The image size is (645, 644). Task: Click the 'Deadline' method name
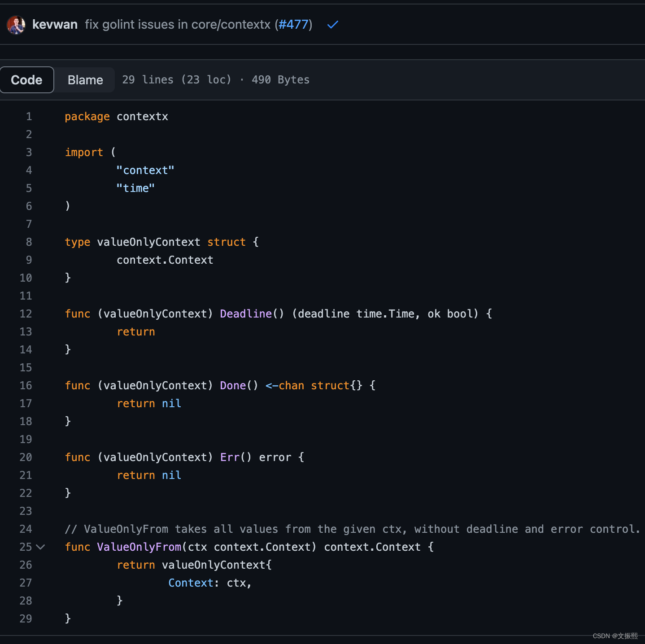click(246, 314)
